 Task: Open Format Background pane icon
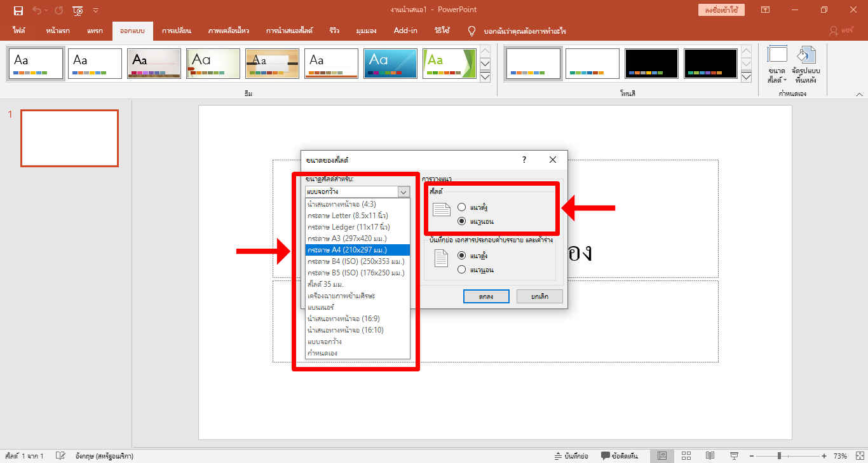[806, 65]
